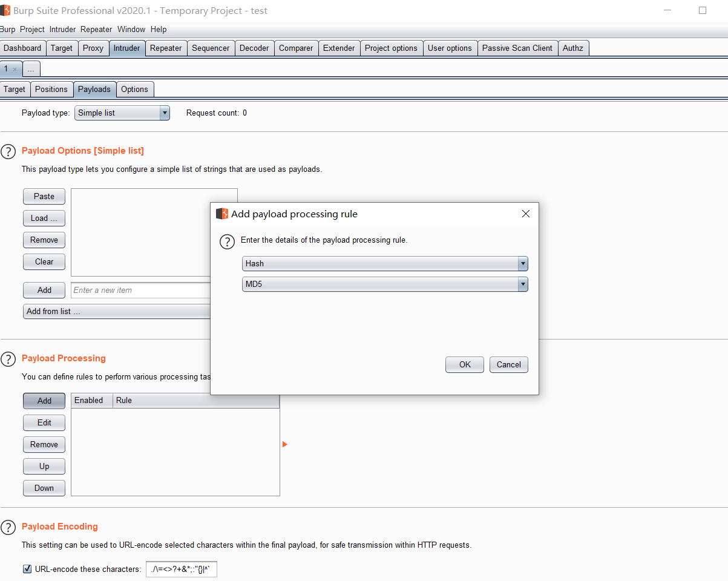This screenshot has height=581, width=728.
Task: Close Intruder attack tab 1
Action: click(15, 69)
